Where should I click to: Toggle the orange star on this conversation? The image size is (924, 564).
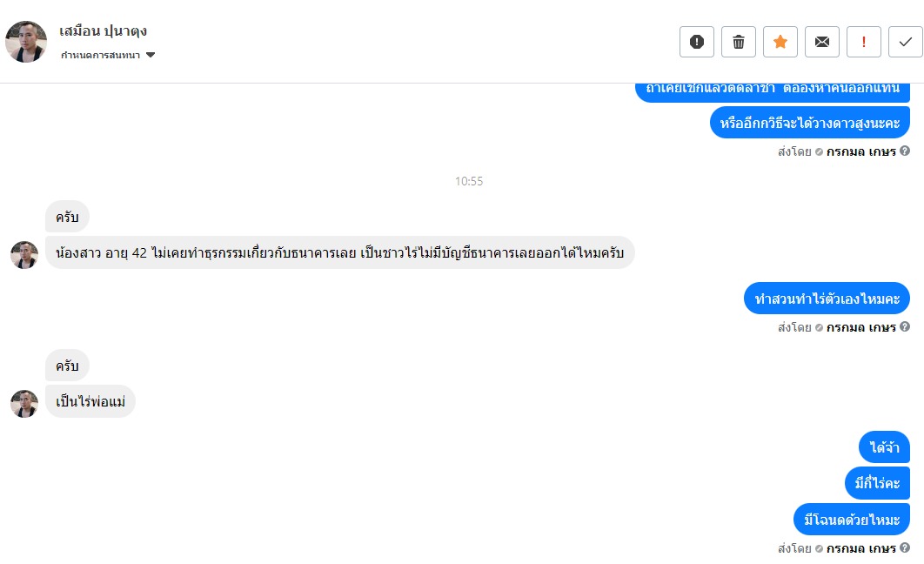780,42
